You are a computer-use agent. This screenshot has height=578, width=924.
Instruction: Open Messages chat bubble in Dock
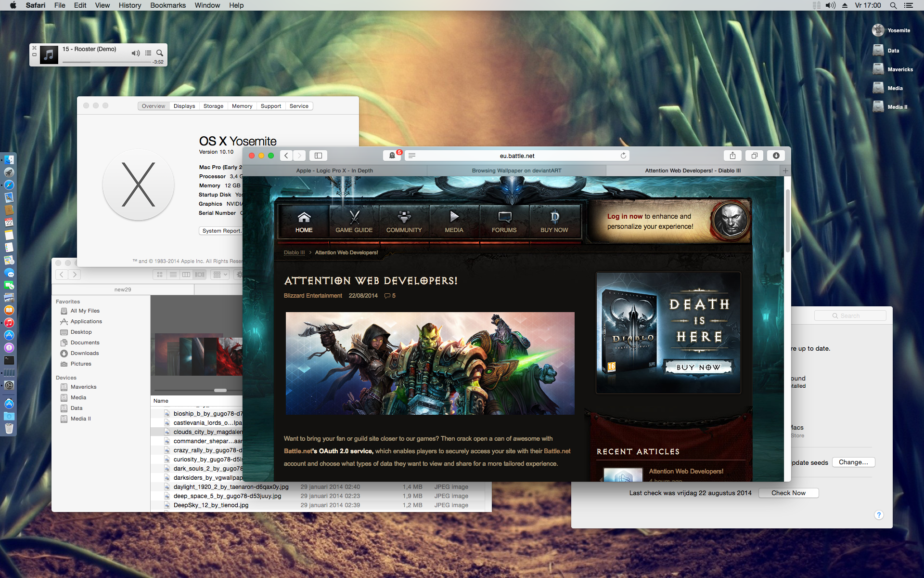(x=9, y=273)
